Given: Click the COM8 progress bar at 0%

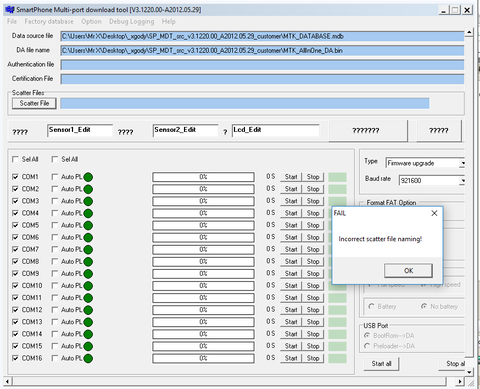Looking at the screenshot, I should [x=203, y=262].
